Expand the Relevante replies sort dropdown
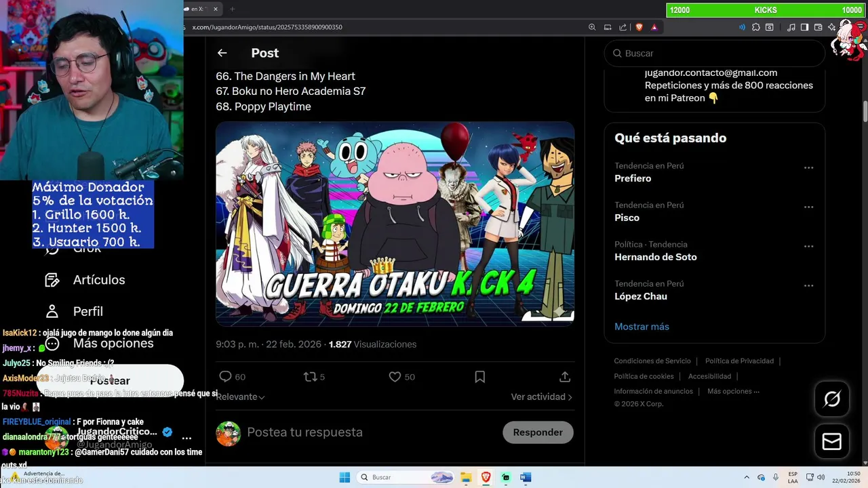Screen dimensions: 868x488 tap(240, 396)
